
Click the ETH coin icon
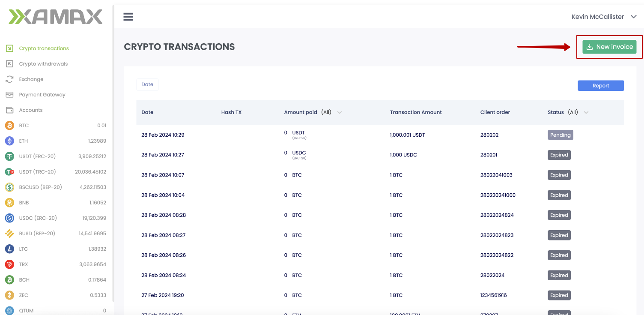[x=9, y=141]
